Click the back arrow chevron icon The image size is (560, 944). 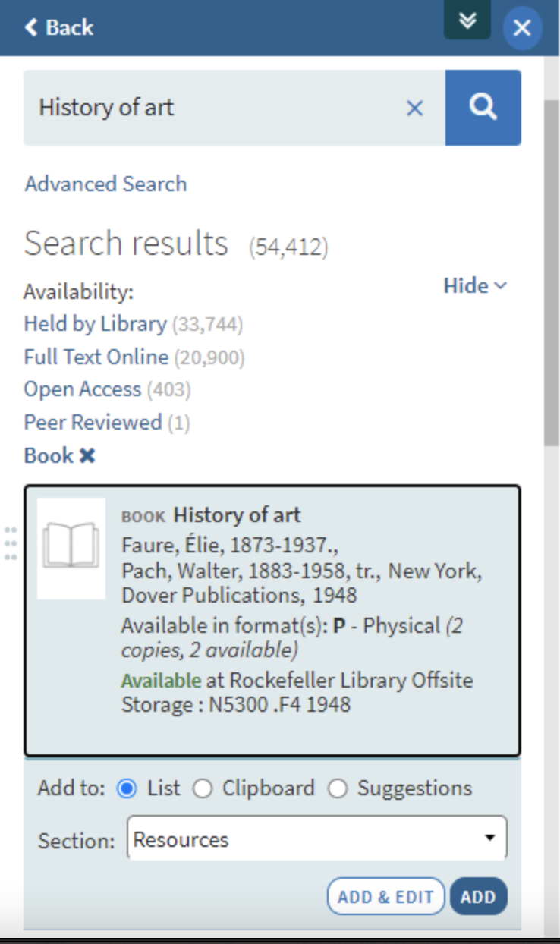pyautogui.click(x=30, y=27)
